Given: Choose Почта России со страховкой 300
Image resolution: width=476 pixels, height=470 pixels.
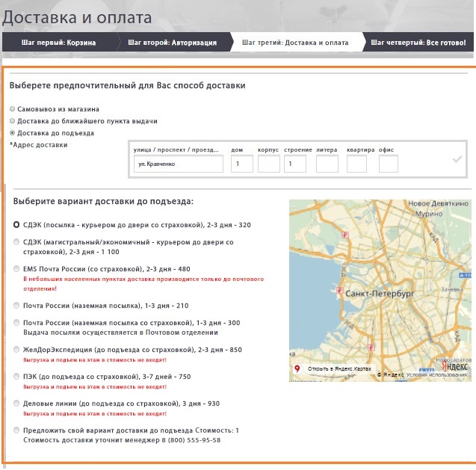Looking at the screenshot, I should pyautogui.click(x=16, y=323).
